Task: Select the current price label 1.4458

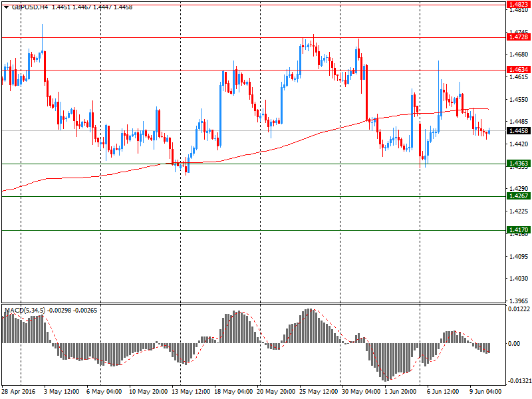Action: 519,130
